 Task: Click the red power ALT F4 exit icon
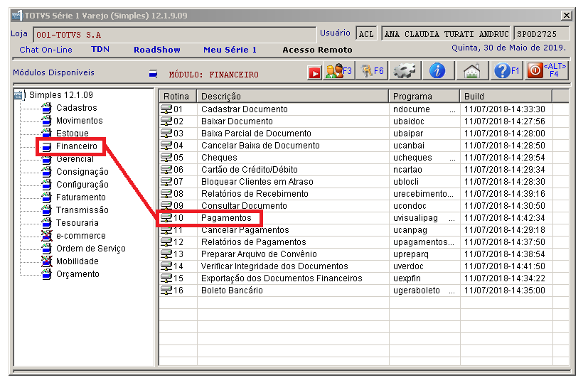coord(546,71)
